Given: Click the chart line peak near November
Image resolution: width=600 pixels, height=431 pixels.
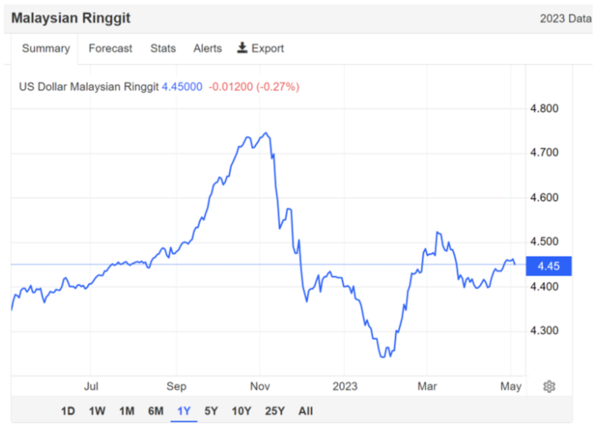Looking at the screenshot, I should [x=264, y=133].
